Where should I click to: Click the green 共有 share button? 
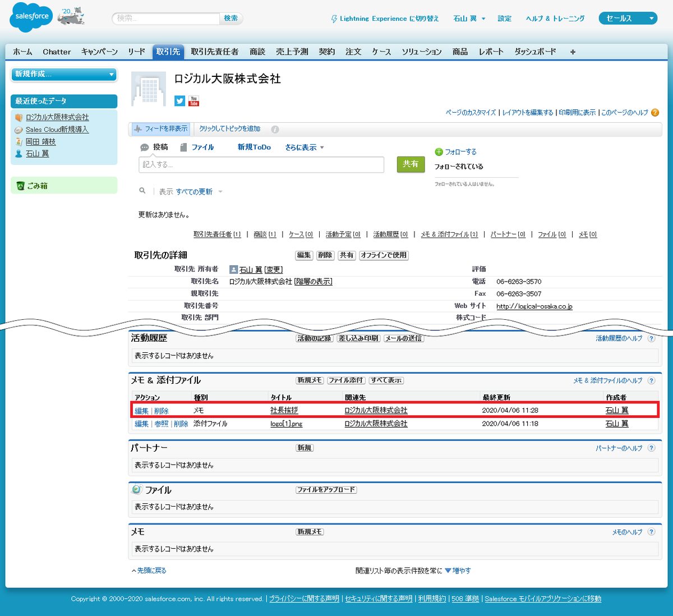coord(411,164)
